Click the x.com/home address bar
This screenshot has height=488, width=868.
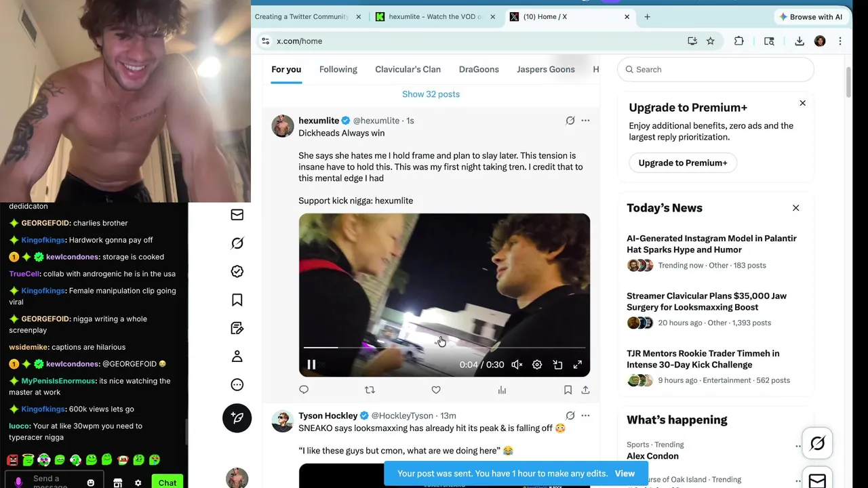[x=475, y=41]
